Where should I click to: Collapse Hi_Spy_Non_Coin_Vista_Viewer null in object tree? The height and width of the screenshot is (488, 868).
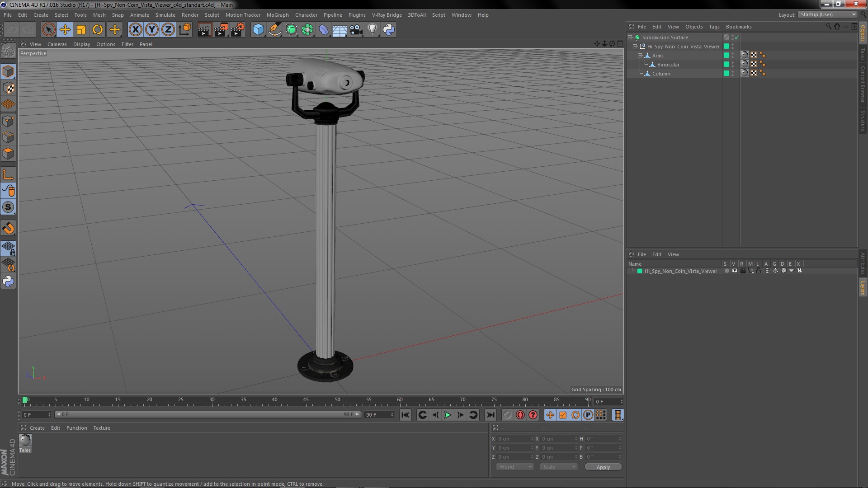(635, 46)
